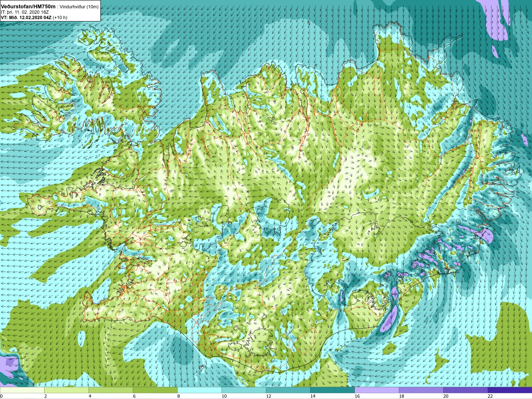Select the 16–18 light purple legend swatch
Image resolution: width=532 pixels, height=399 pixels.
click(x=377, y=390)
